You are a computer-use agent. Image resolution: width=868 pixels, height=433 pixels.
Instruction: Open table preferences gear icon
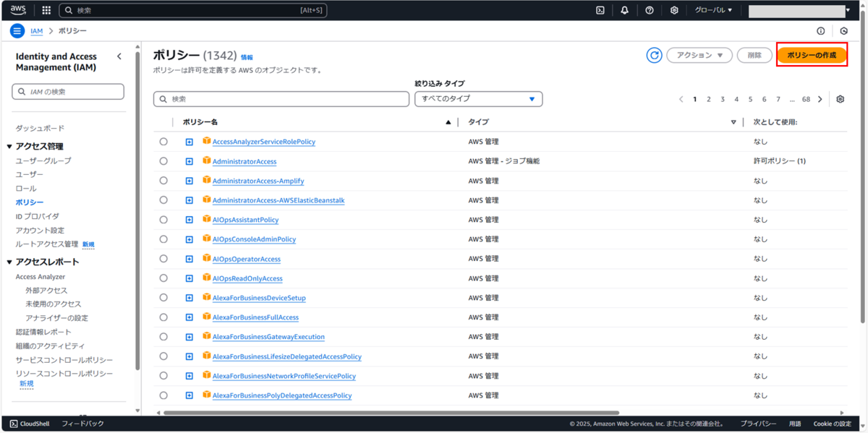click(840, 99)
